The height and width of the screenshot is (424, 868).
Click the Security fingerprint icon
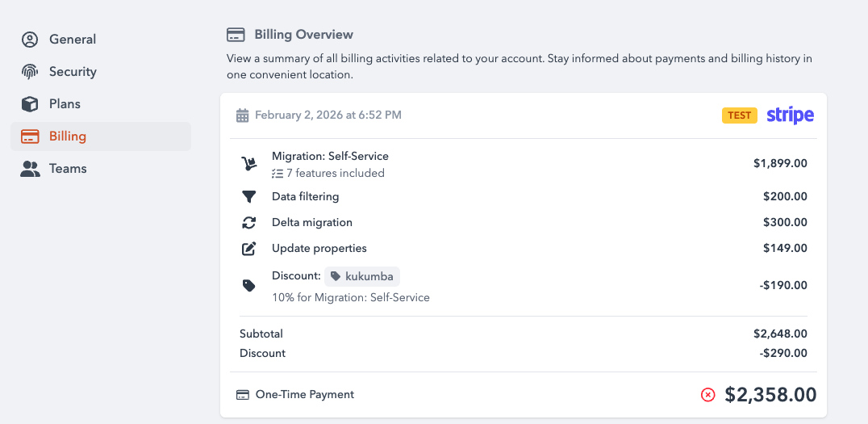click(30, 72)
